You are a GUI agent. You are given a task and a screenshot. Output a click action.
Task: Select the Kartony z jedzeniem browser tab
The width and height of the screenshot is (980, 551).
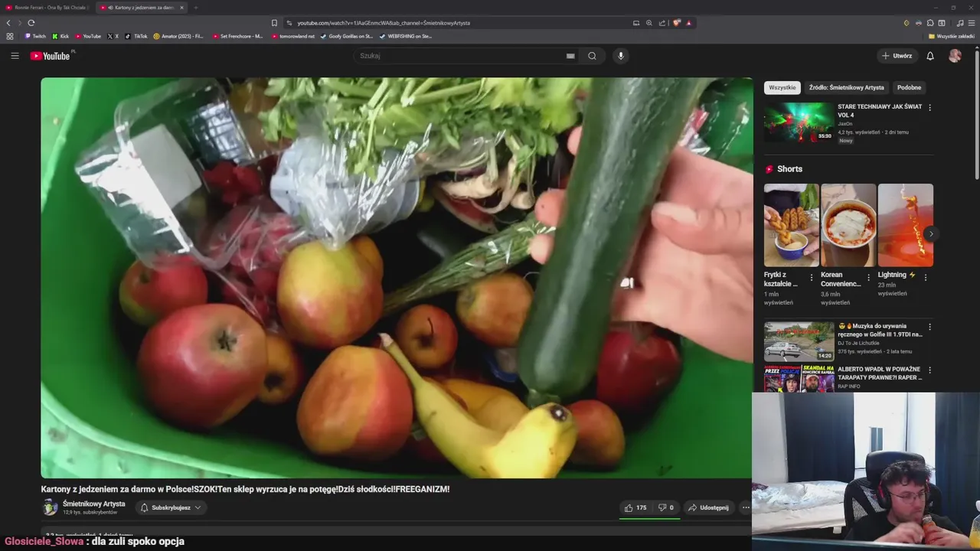pos(140,8)
